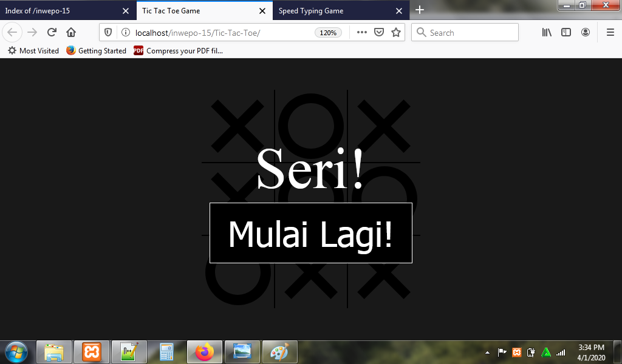Click the Mulai Lagi! restart button
The height and width of the screenshot is (364, 622).
point(310,233)
